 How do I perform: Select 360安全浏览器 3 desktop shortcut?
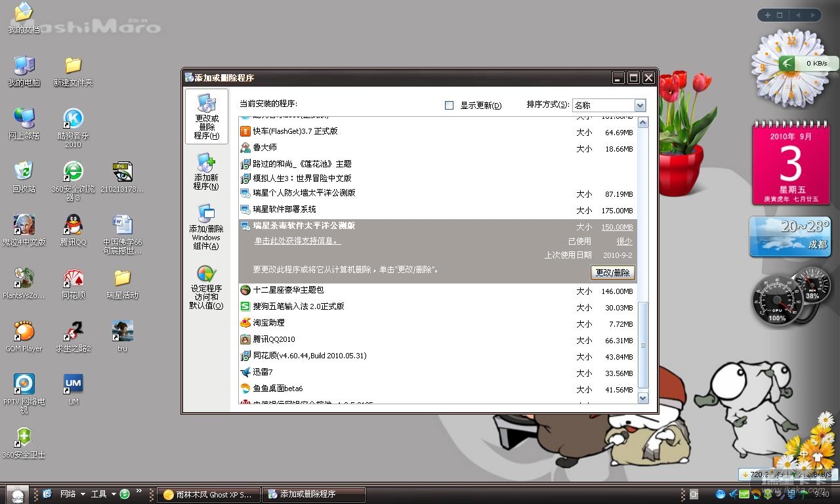(x=73, y=180)
